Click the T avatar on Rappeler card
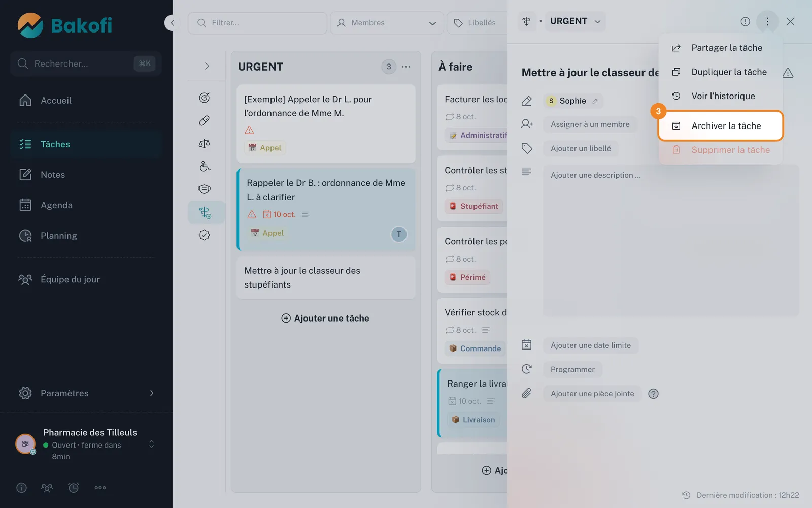This screenshot has height=508, width=812. tap(399, 234)
